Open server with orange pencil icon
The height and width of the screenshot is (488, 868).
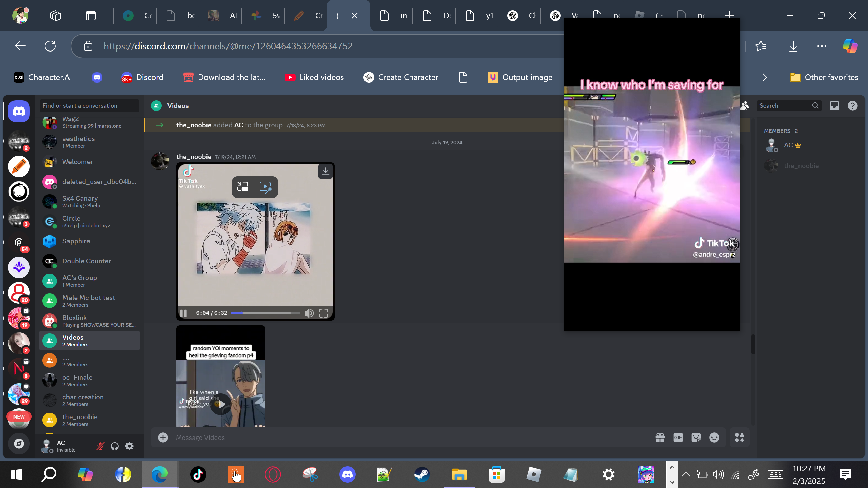pyautogui.click(x=19, y=166)
